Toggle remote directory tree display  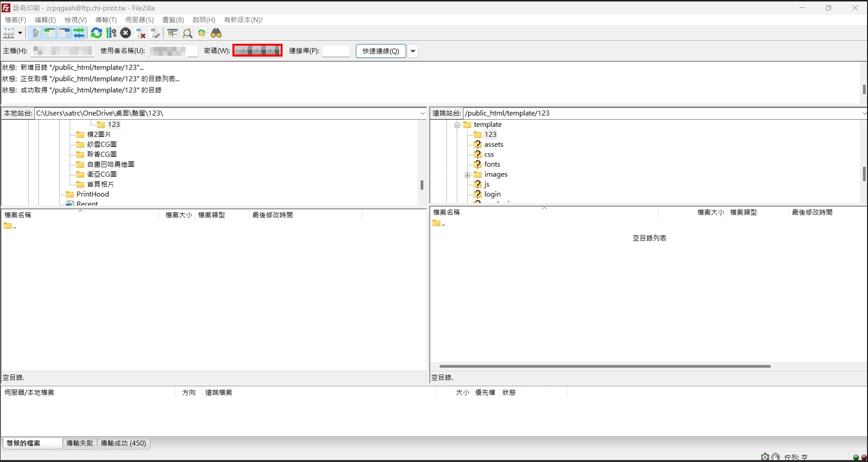click(x=64, y=33)
